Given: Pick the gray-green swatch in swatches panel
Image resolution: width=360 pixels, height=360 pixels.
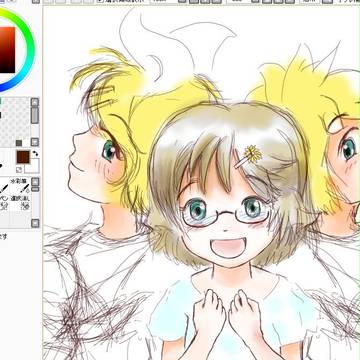Looking at the screenshot, I should 19,143.
